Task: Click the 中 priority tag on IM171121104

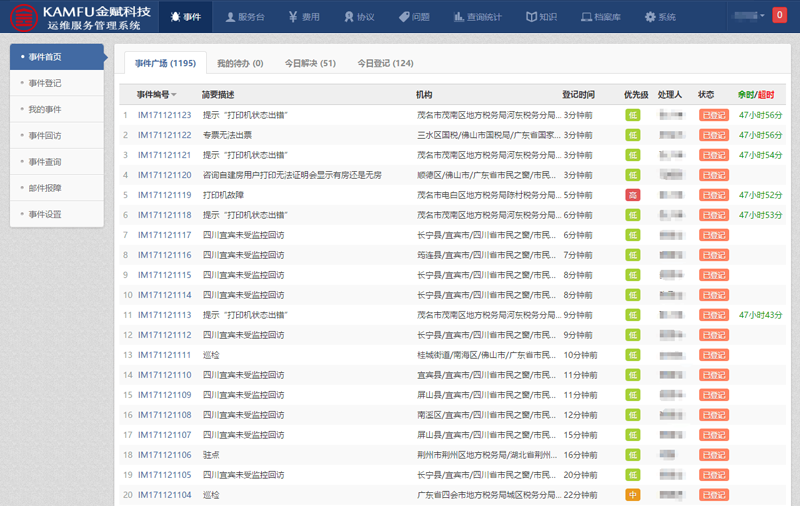Action: [x=632, y=495]
